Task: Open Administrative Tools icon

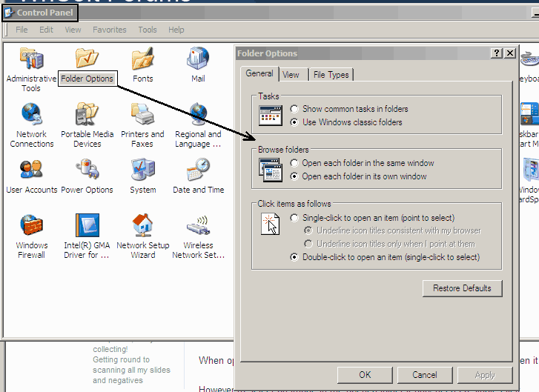Action: pyautogui.click(x=31, y=58)
